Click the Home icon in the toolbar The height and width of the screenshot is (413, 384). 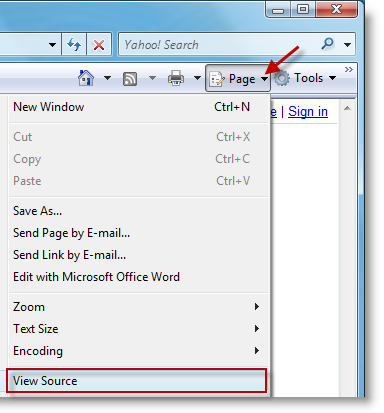point(86,78)
